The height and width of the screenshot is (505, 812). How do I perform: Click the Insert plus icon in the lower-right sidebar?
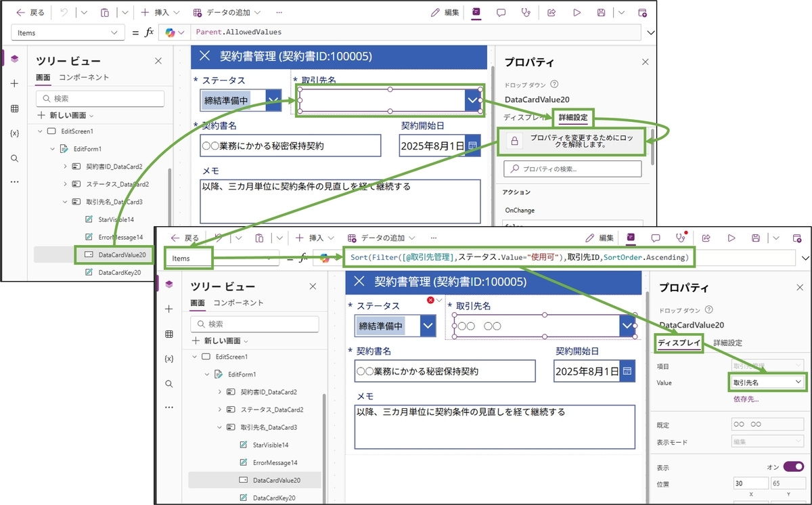click(x=169, y=309)
